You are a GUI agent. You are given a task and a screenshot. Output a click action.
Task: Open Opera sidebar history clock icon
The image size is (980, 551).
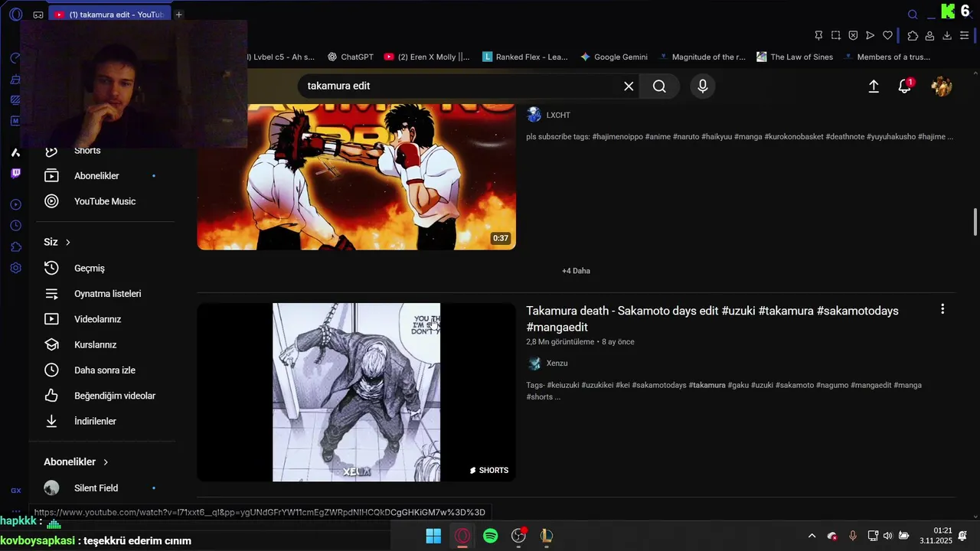pos(15,226)
